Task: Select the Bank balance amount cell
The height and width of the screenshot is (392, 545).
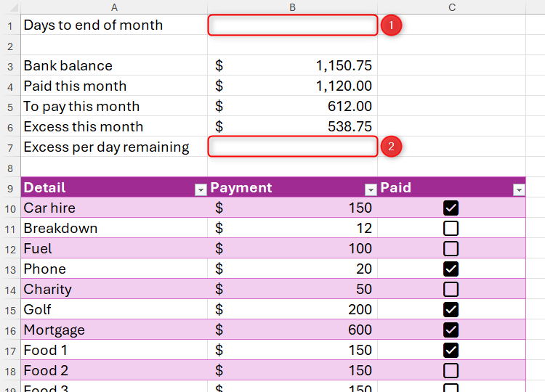Action: tap(292, 66)
